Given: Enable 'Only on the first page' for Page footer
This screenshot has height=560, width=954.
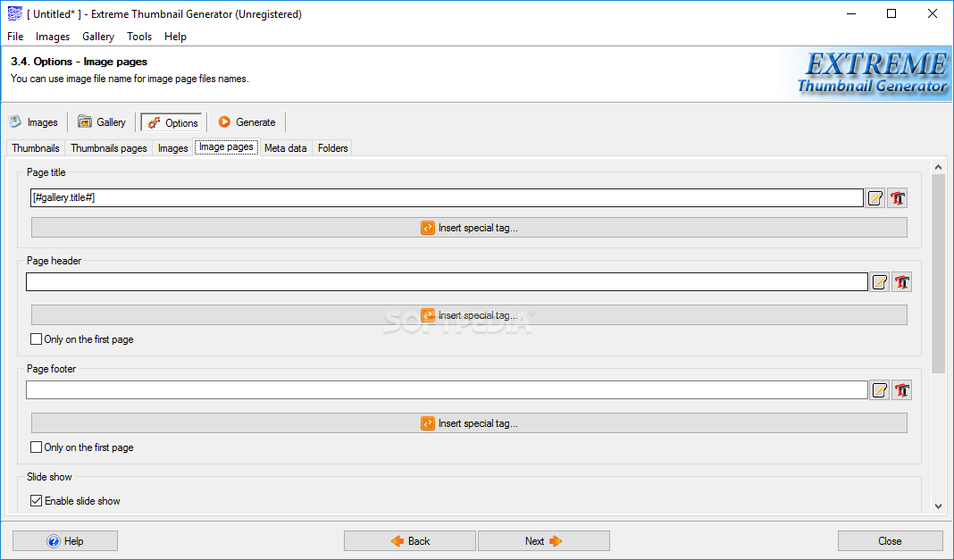Looking at the screenshot, I should [37, 447].
